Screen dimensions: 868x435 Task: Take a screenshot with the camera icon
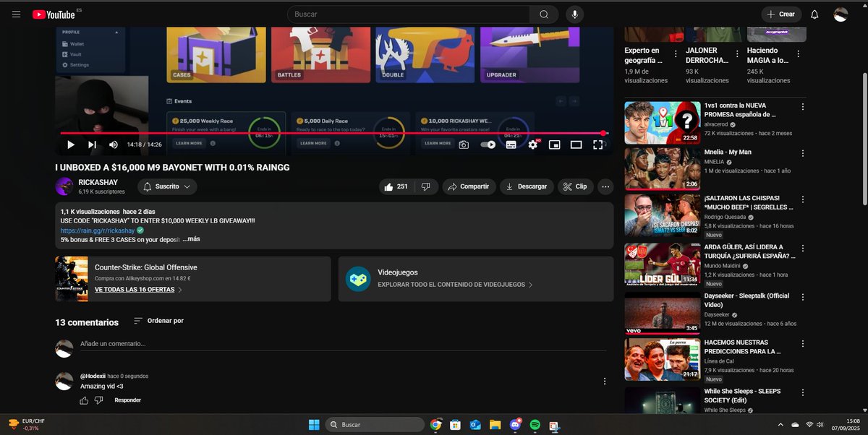tap(464, 145)
